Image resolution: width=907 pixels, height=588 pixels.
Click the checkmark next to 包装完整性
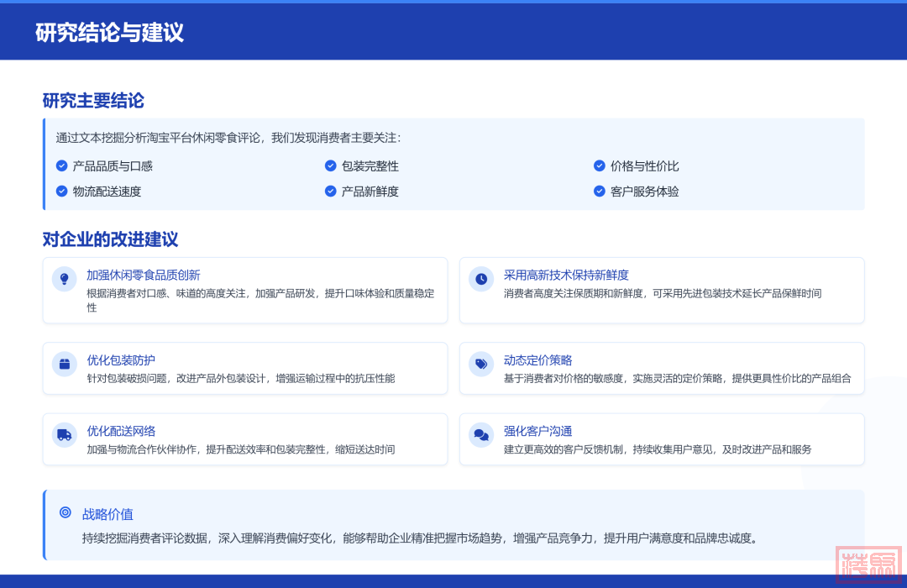[331, 165]
